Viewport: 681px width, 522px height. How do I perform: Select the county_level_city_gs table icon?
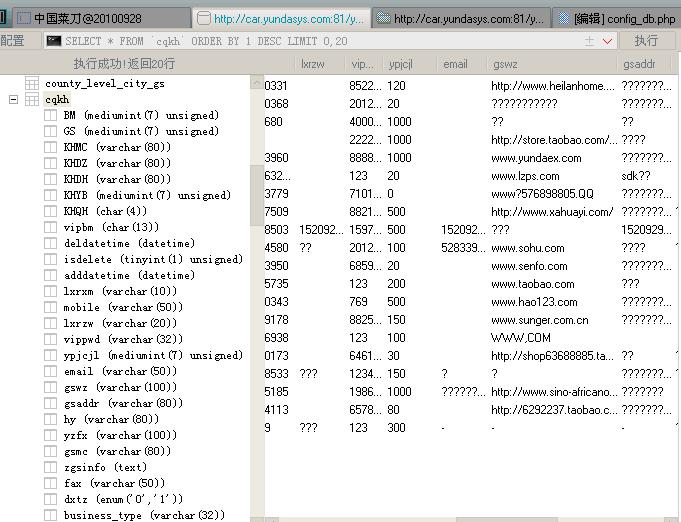pyautogui.click(x=32, y=83)
